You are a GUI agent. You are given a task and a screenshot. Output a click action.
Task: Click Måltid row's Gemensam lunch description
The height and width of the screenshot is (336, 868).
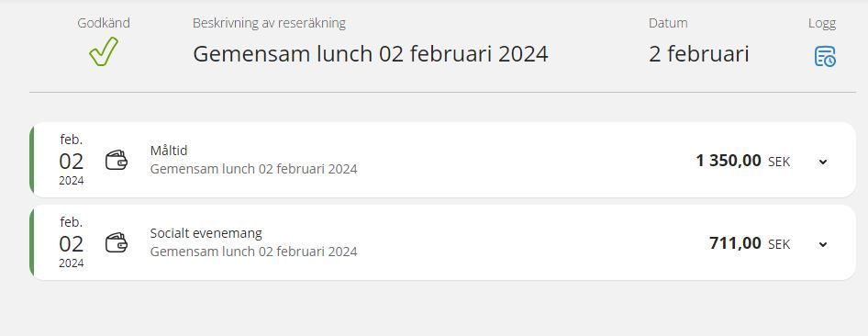tap(253, 169)
